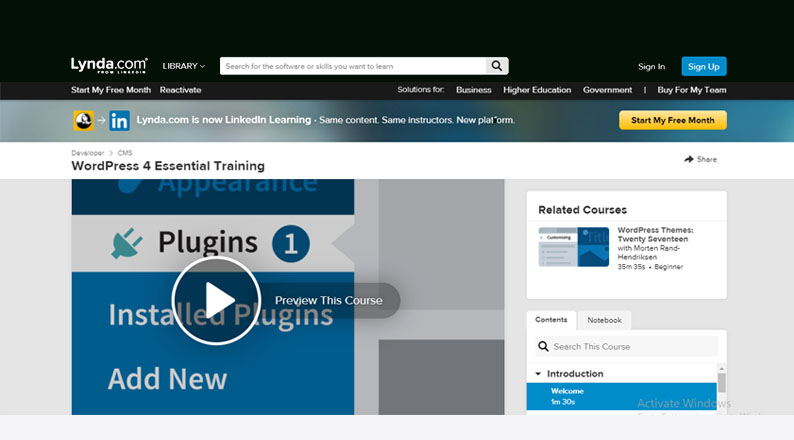Viewport: 794px width, 440px height.
Task: Switch to the Contents tab
Action: (x=551, y=319)
